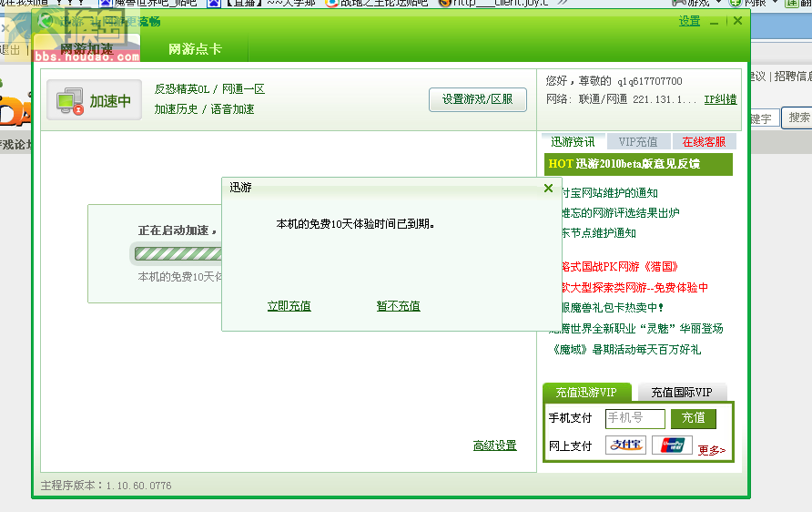
Task: Click 反恐精英OL / 网通一区 game link
Action: [209, 89]
